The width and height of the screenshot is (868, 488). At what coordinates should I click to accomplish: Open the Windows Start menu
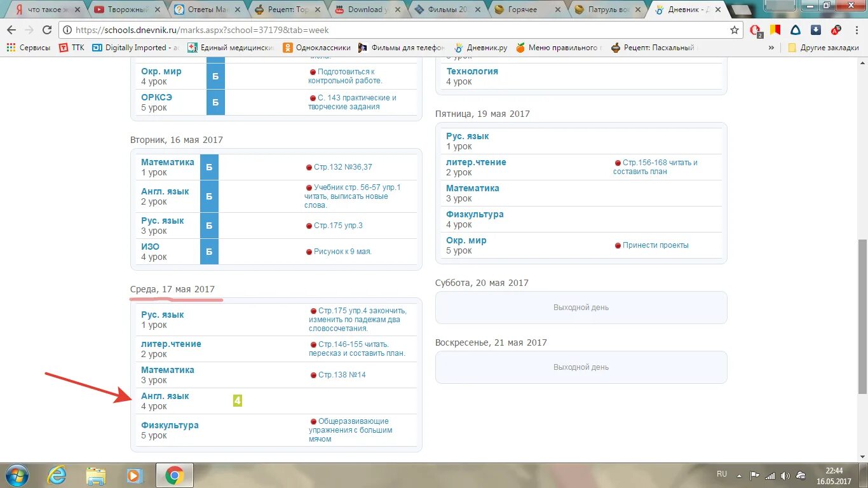coord(16,475)
